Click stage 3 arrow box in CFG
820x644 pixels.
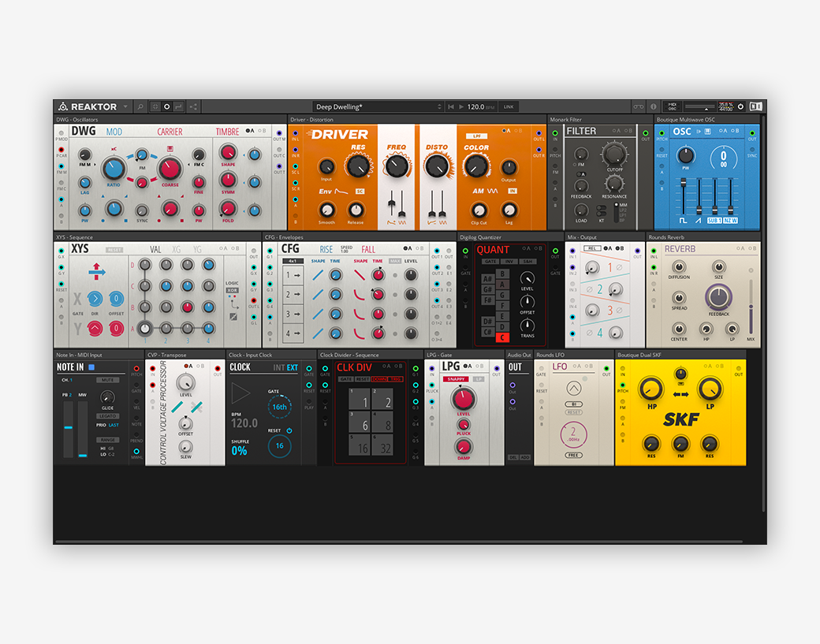(293, 315)
